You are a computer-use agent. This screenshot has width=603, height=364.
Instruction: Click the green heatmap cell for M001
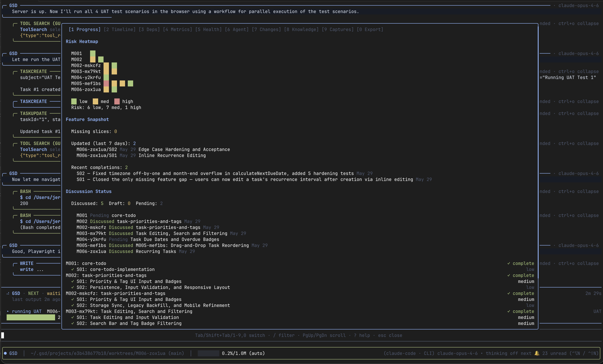point(93,53)
